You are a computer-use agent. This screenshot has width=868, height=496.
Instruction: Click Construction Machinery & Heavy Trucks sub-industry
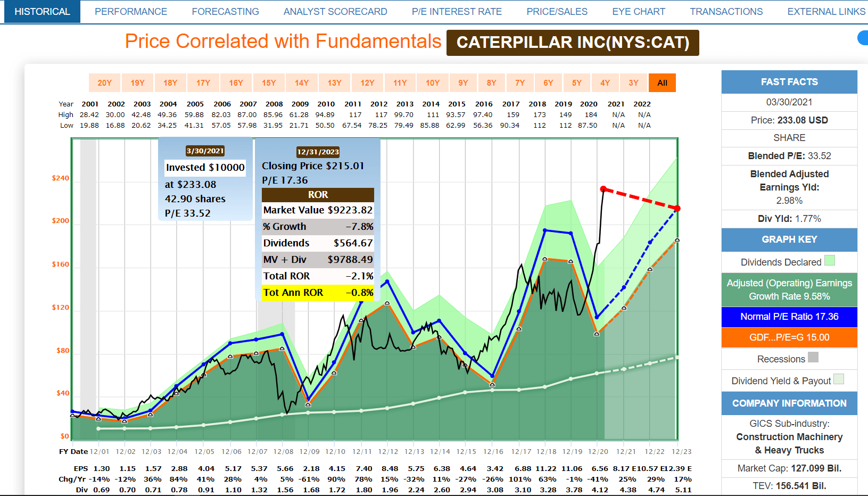(789, 443)
